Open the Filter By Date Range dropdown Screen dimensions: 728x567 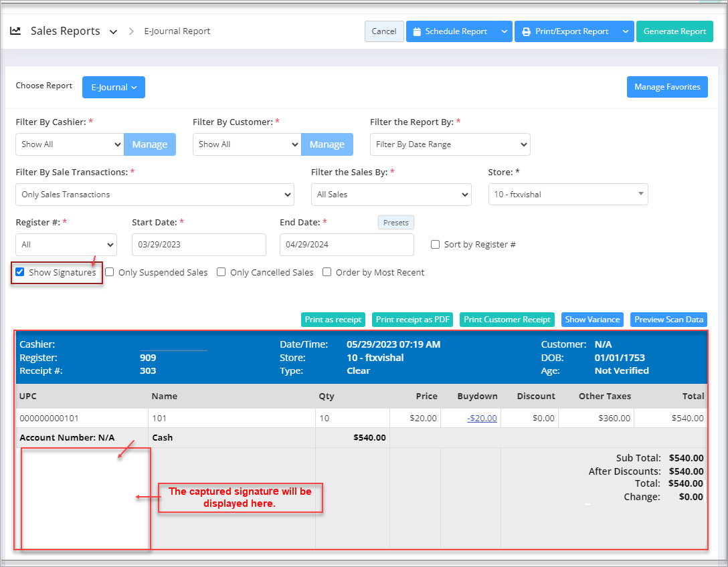click(x=450, y=144)
